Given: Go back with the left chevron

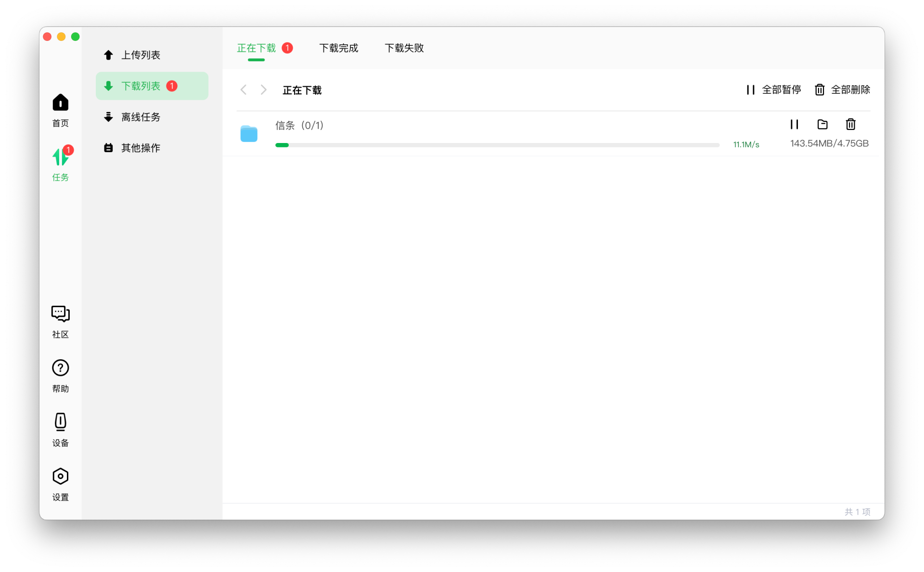Looking at the screenshot, I should coord(244,90).
